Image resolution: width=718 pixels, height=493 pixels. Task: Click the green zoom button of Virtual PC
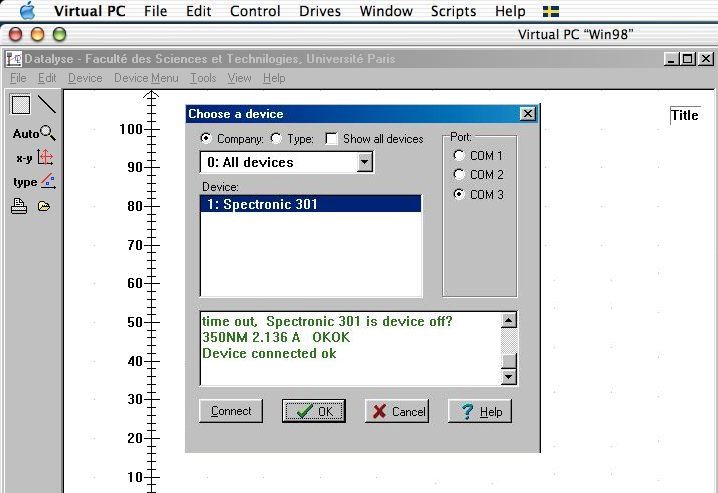(60, 34)
